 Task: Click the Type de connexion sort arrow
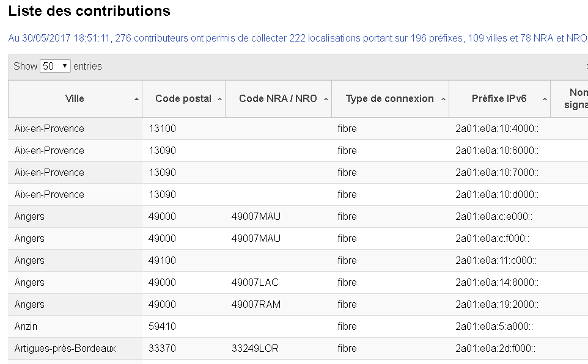[443, 99]
